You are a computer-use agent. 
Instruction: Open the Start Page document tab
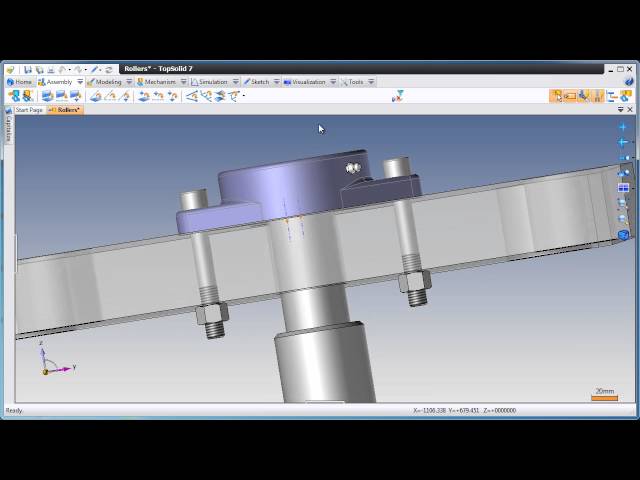coord(29,110)
